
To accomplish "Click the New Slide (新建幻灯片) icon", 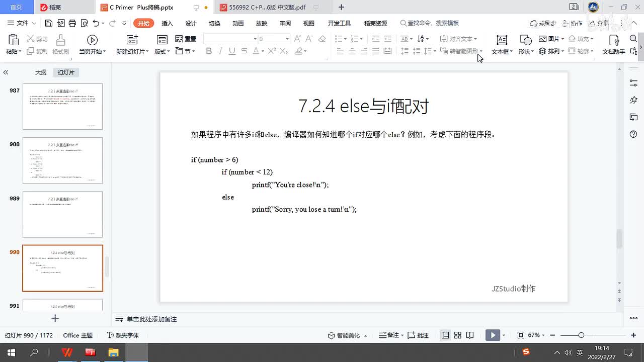I will click(132, 40).
